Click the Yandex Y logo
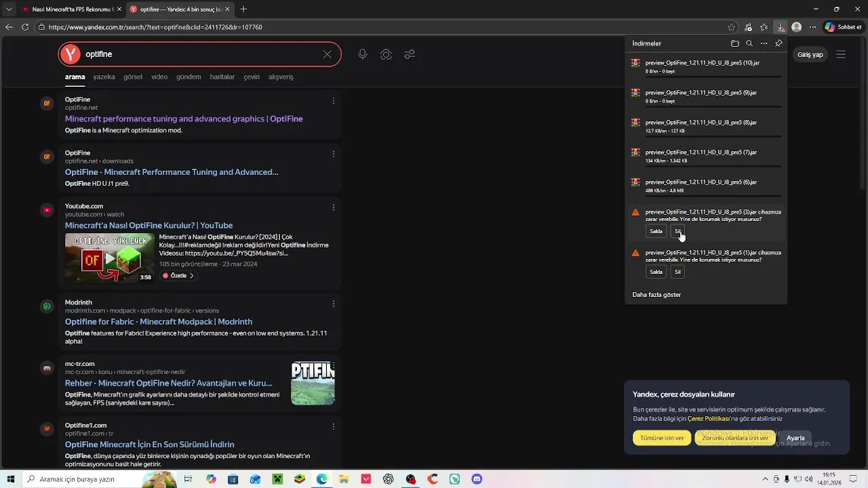The height and width of the screenshot is (488, 868). (x=71, y=54)
